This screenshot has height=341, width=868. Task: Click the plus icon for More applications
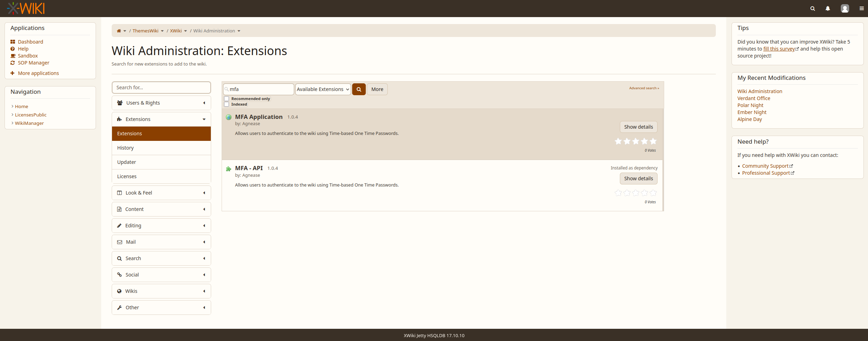point(13,73)
